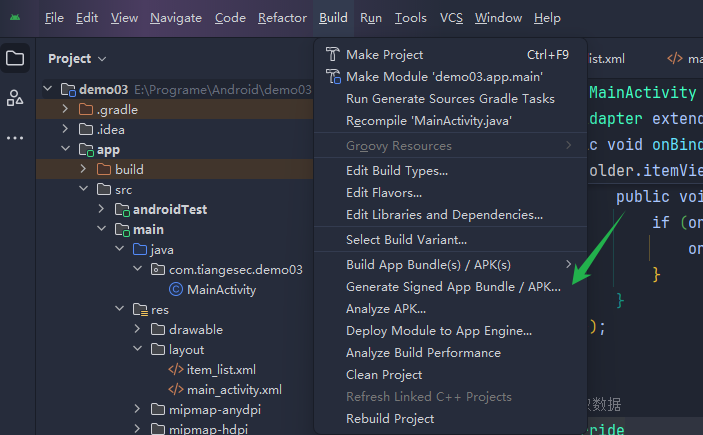Select Make Module 'demo03.app.main'
Image resolution: width=703 pixels, height=435 pixels.
click(451, 76)
